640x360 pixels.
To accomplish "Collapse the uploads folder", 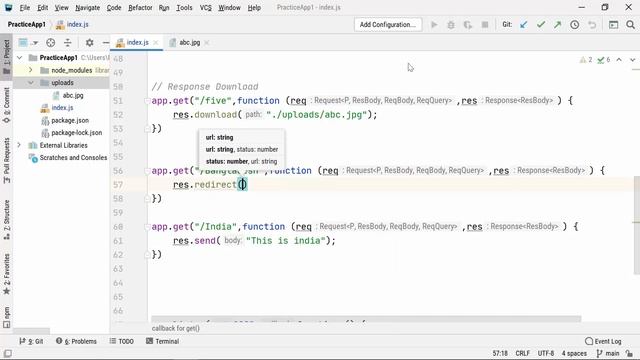I will point(31,83).
